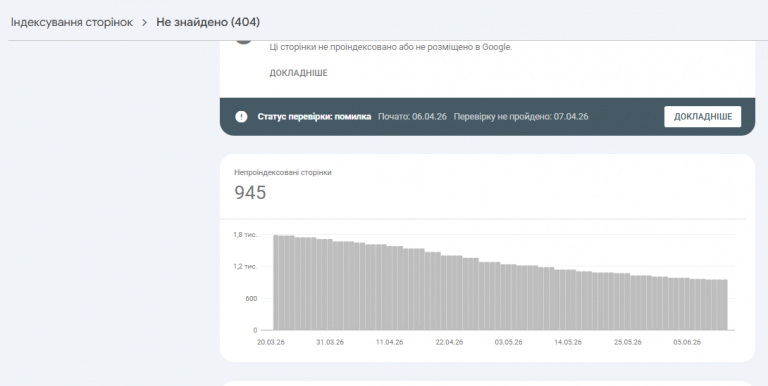Click the 600 axis label

click(251, 298)
